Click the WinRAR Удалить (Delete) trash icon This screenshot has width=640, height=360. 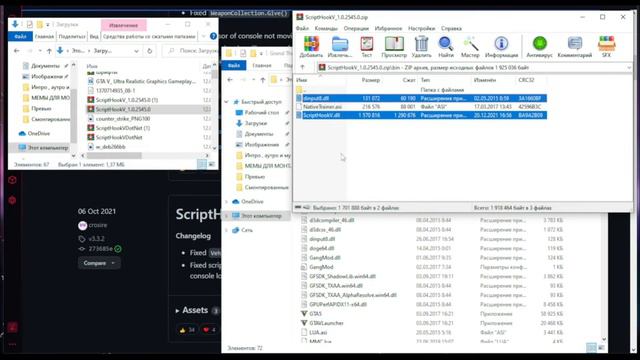click(x=421, y=44)
